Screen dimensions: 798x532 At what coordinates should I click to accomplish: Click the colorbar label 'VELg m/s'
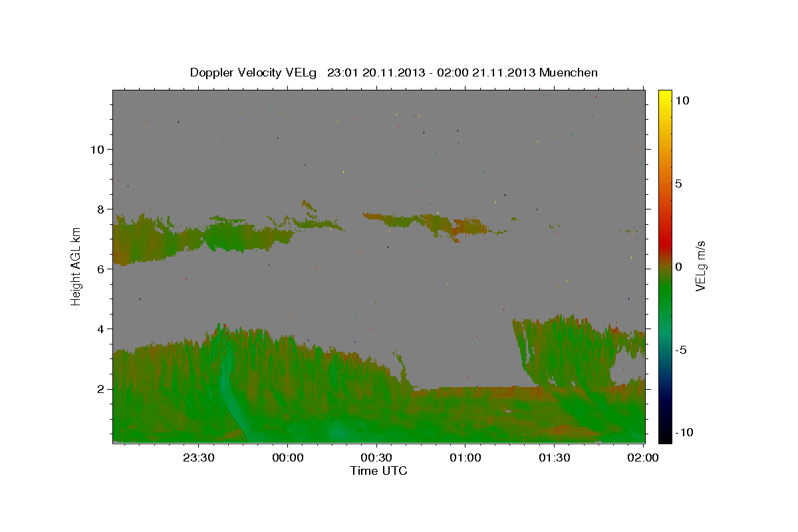700,266
